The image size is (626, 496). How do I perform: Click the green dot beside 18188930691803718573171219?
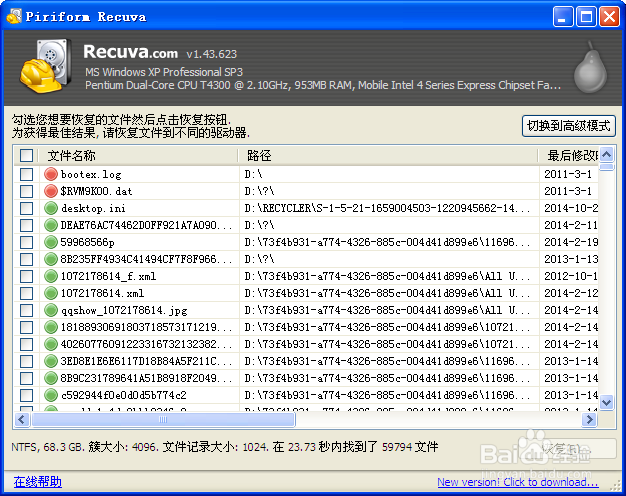[51, 327]
